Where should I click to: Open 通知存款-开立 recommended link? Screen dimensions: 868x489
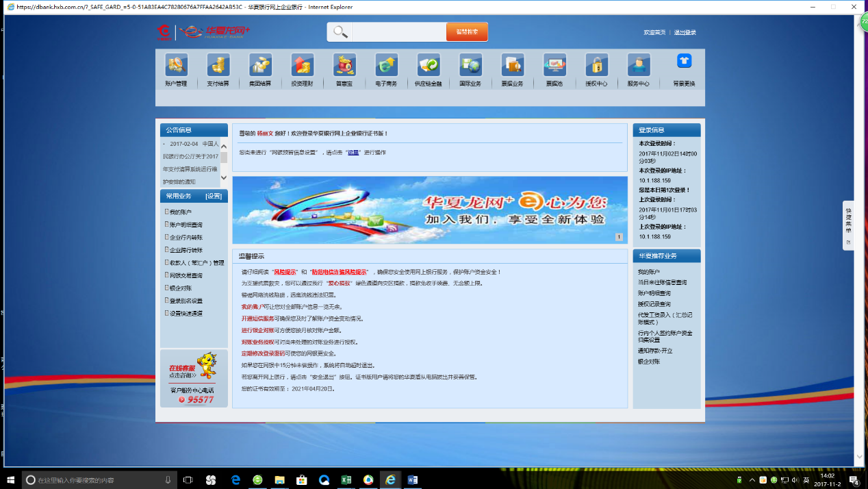[655, 351]
